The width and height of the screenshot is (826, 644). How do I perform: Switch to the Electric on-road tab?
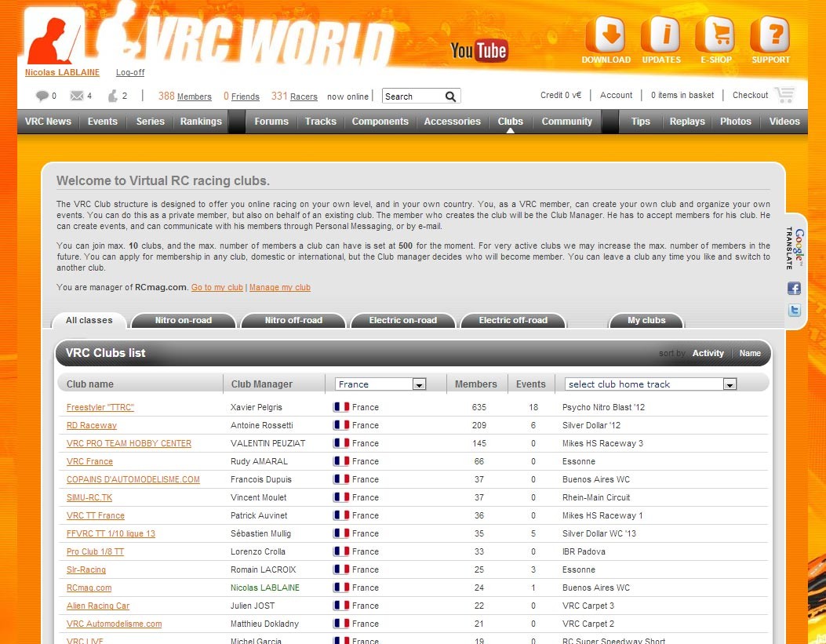(403, 321)
